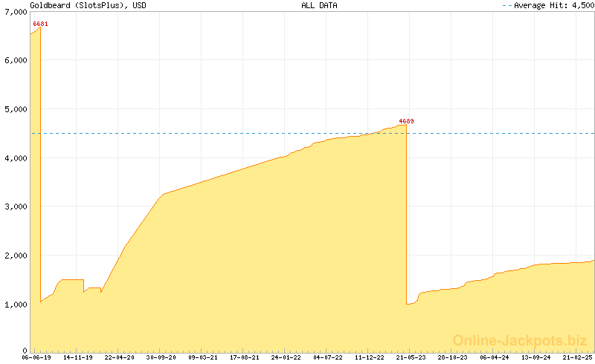Image resolution: width=595 pixels, height=364 pixels.
Task: Select the 3,000 y-axis label
Action: click(14, 207)
